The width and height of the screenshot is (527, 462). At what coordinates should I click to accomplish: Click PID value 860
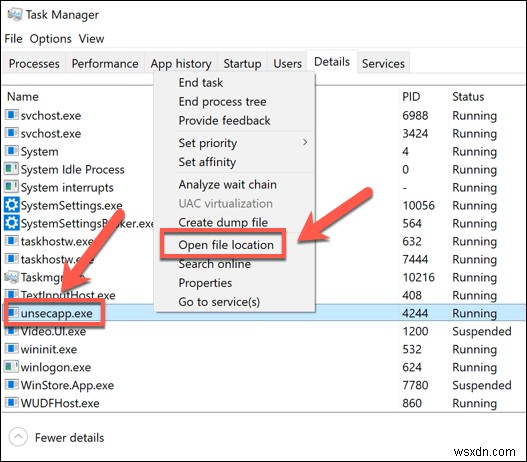pos(412,403)
